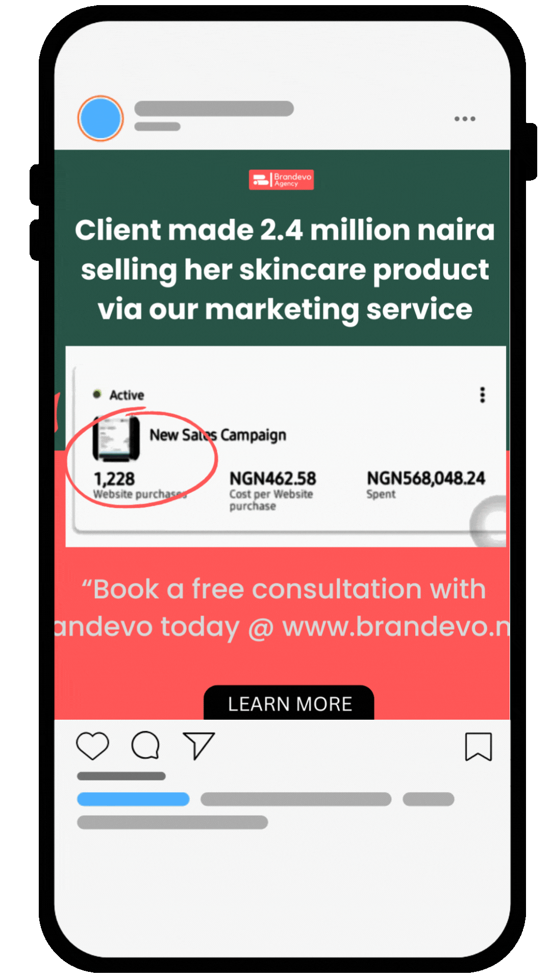Open campaign card vertical dots menu
This screenshot has width=551, height=980.
[x=482, y=395]
